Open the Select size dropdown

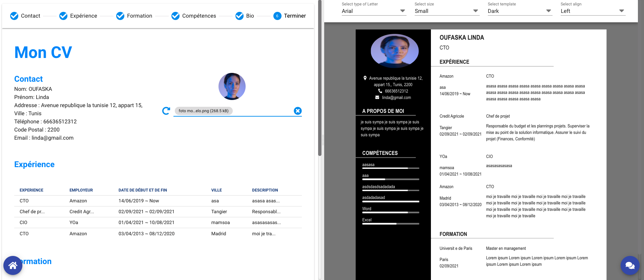pos(447,11)
